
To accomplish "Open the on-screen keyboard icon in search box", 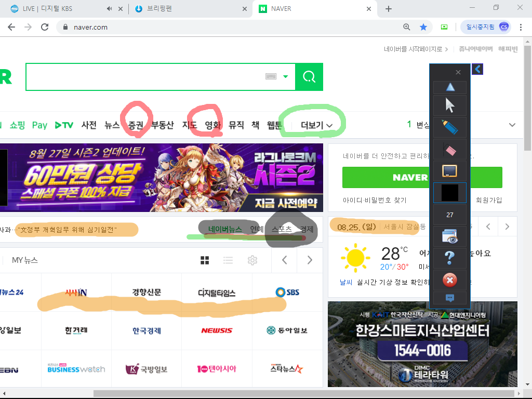I will coord(271,77).
